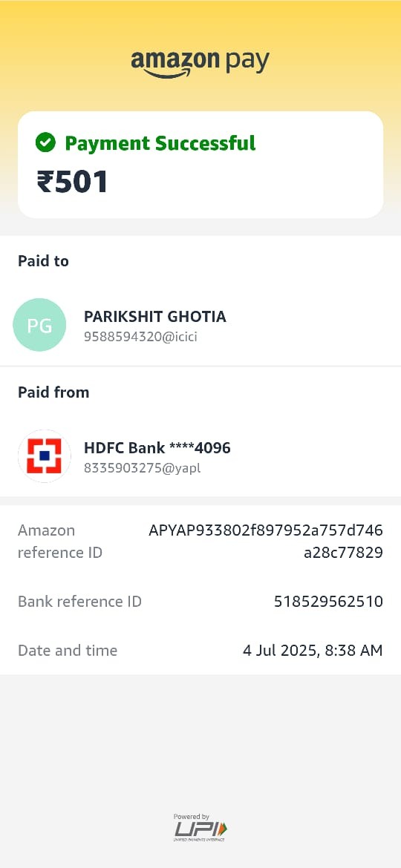This screenshot has height=868, width=401.
Task: Tap the HDFC Bank logo icon
Action: tap(45, 456)
